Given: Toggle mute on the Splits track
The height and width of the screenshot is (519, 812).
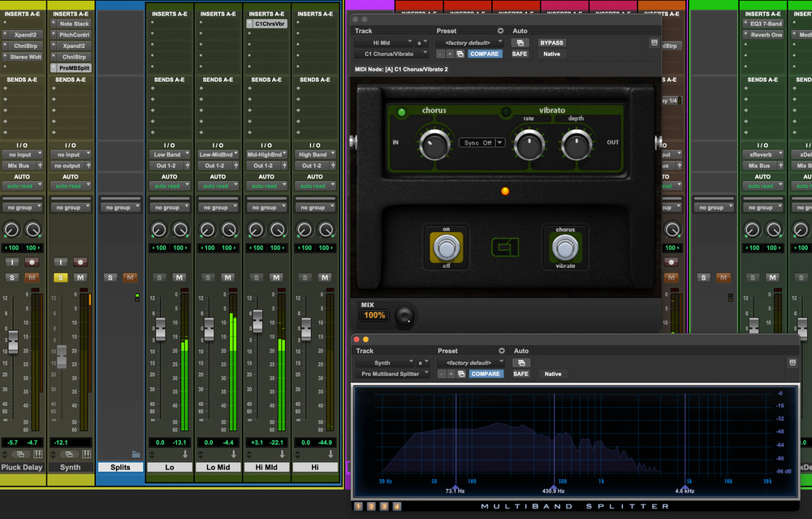Looking at the screenshot, I should click(130, 278).
